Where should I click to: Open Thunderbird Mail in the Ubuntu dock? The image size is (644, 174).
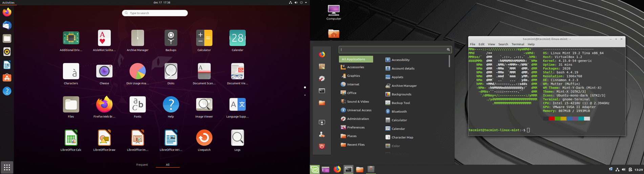pyautogui.click(x=7, y=25)
